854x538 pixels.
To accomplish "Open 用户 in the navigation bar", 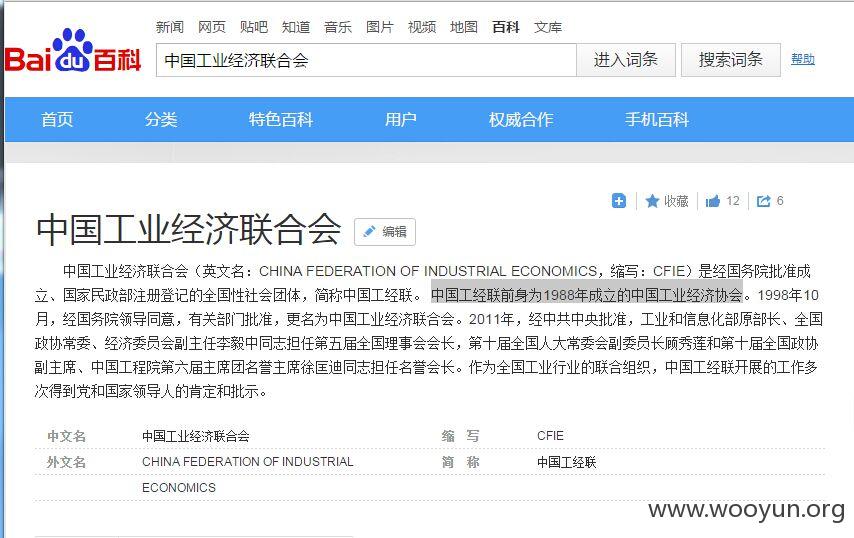I will click(401, 119).
